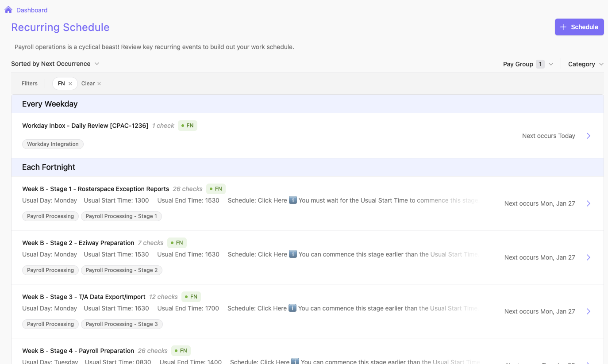Click the Payroll Processing - Stage 2 tag

[122, 270]
